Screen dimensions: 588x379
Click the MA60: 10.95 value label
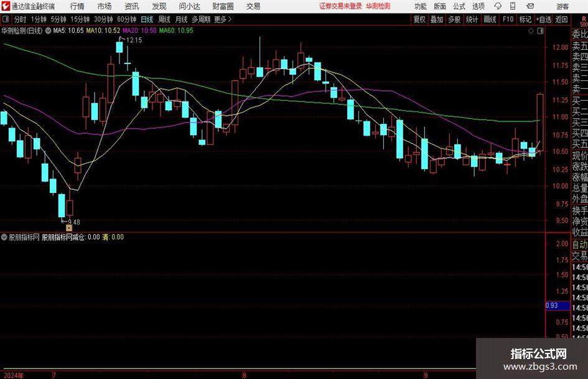point(176,30)
